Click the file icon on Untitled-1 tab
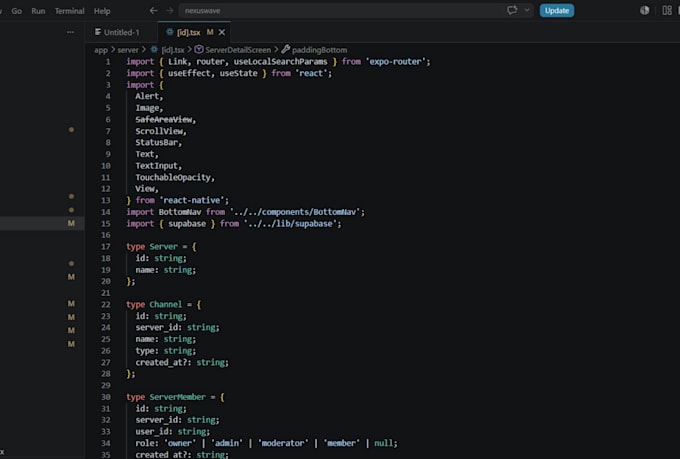Image resolution: width=680 pixels, height=459 pixels. tap(98, 32)
